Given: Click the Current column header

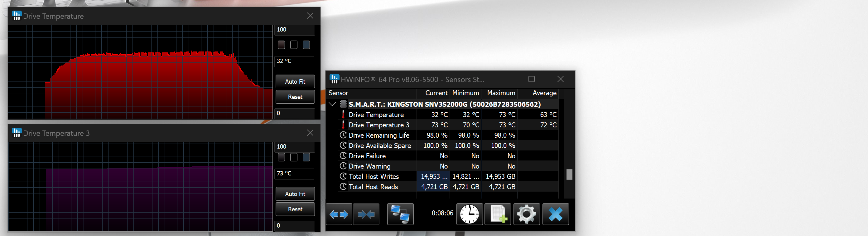Looking at the screenshot, I should pyautogui.click(x=433, y=93).
